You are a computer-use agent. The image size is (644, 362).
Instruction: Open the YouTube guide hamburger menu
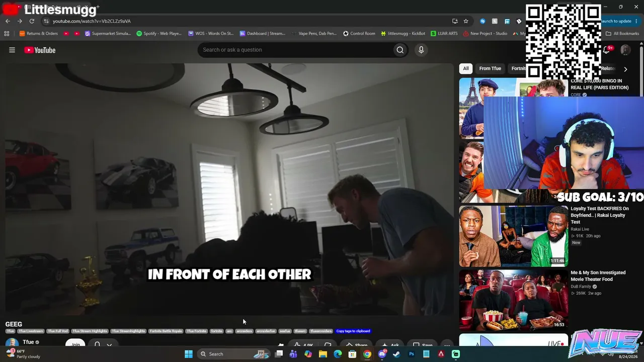12,50
